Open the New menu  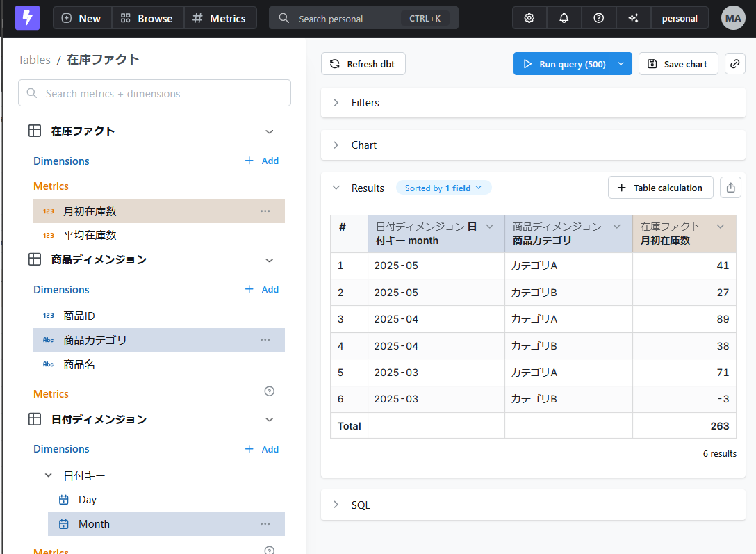tap(82, 18)
